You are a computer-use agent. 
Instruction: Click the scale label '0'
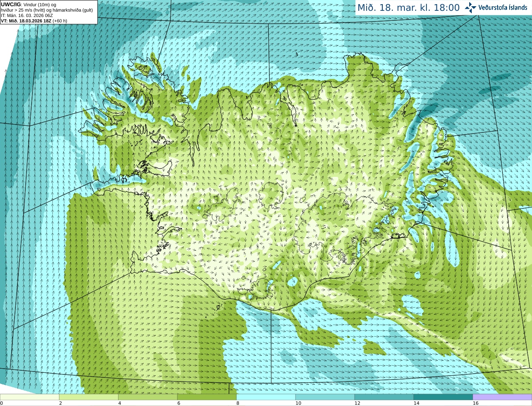(x=2, y=403)
